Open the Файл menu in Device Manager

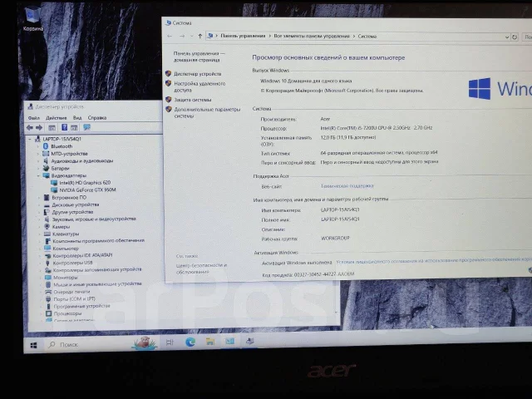pyautogui.click(x=33, y=118)
